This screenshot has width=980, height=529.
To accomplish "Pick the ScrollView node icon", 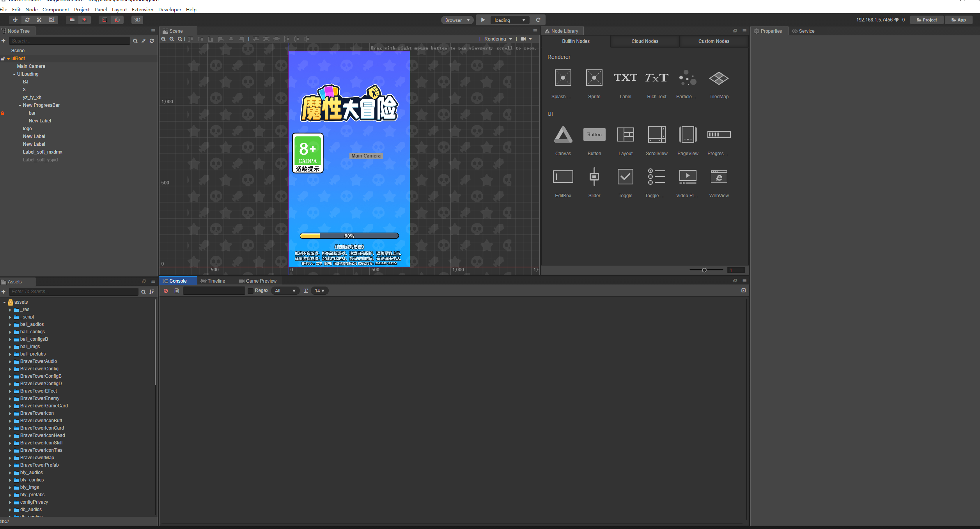I will (656, 134).
